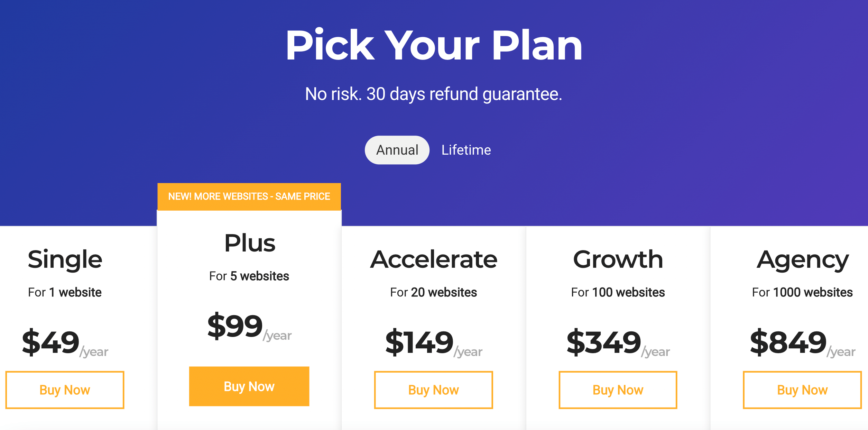Buy the Accelerate plan
Viewport: 868px width, 430px height.
[433, 390]
